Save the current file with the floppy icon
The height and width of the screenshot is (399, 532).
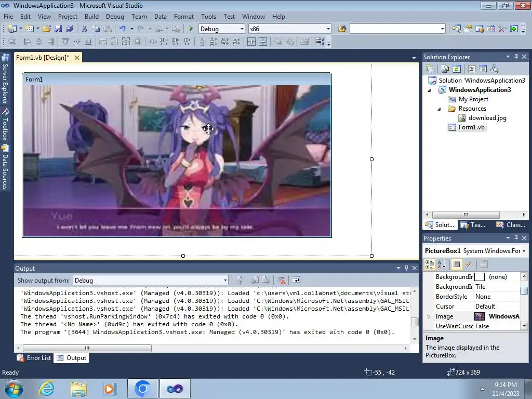(x=58, y=29)
